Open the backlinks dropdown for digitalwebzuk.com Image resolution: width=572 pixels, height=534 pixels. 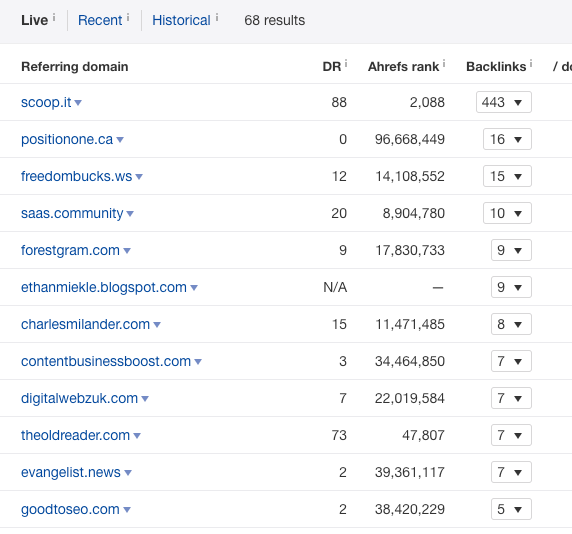point(511,398)
